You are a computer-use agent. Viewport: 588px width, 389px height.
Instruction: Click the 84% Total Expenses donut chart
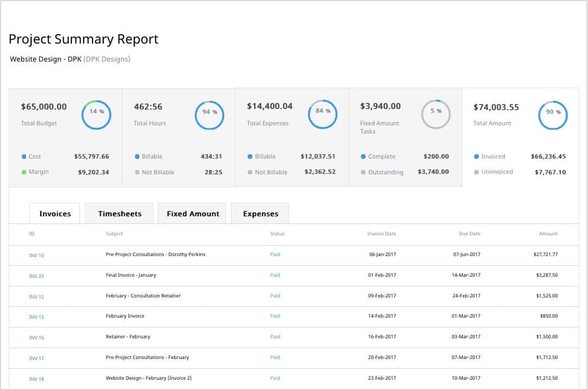point(322,114)
